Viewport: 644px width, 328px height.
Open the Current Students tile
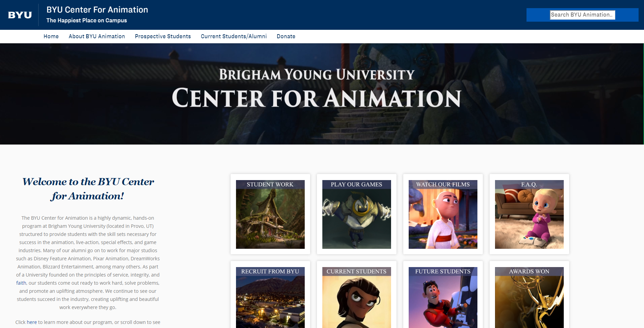point(357,298)
